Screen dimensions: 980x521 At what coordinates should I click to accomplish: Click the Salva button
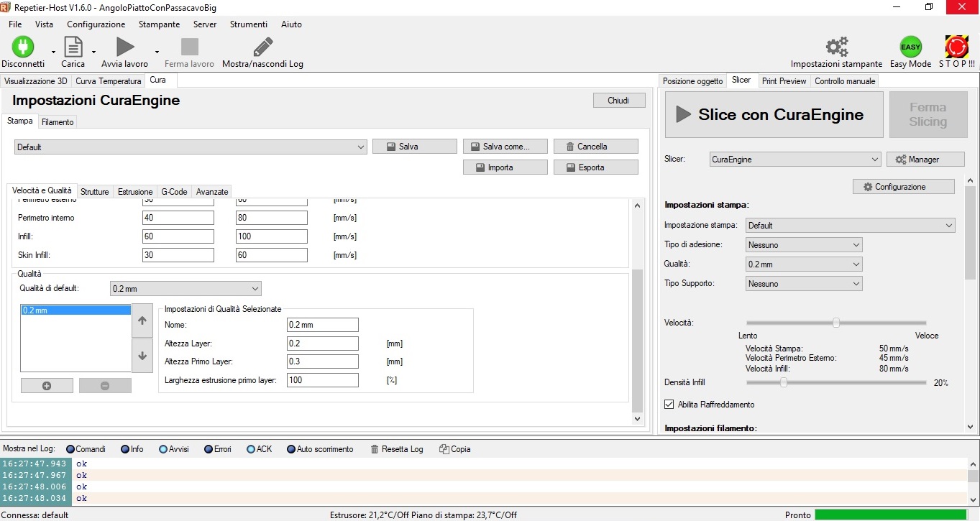click(x=414, y=147)
